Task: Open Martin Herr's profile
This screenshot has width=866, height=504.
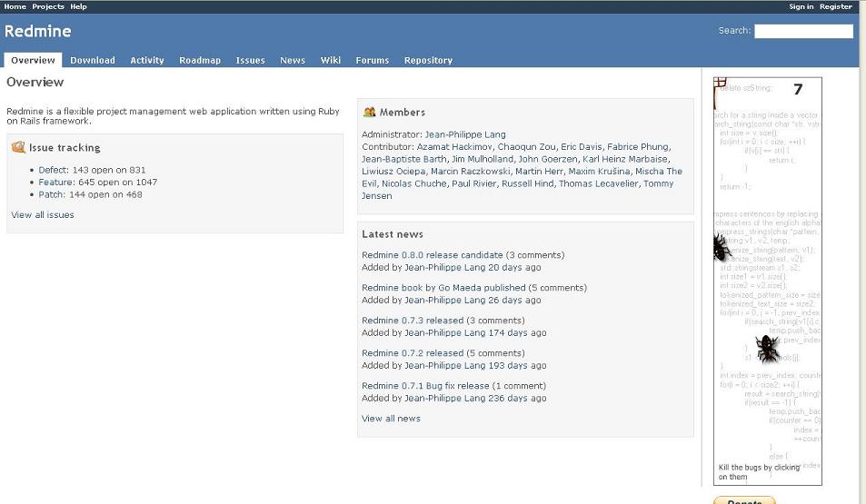Action: point(539,171)
